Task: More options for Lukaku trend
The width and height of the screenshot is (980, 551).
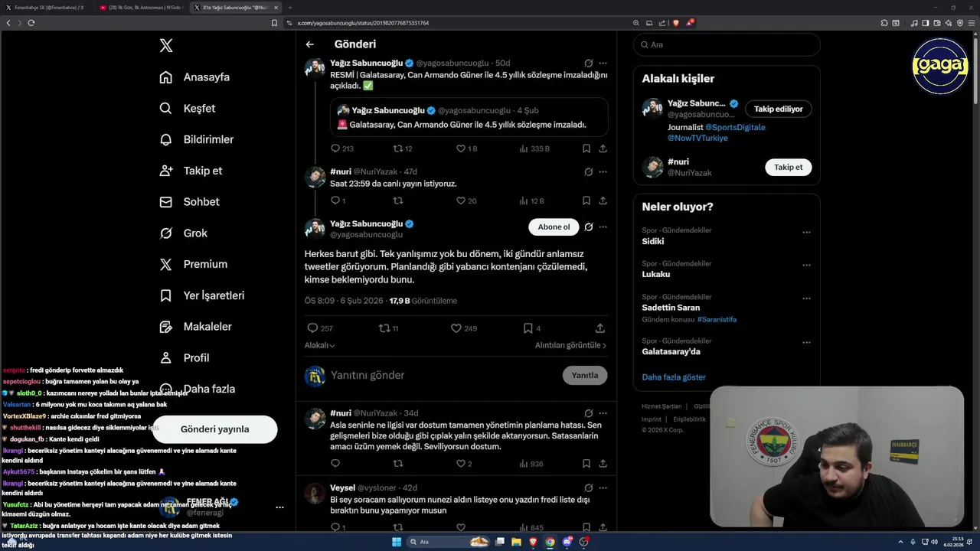Action: coord(806,266)
